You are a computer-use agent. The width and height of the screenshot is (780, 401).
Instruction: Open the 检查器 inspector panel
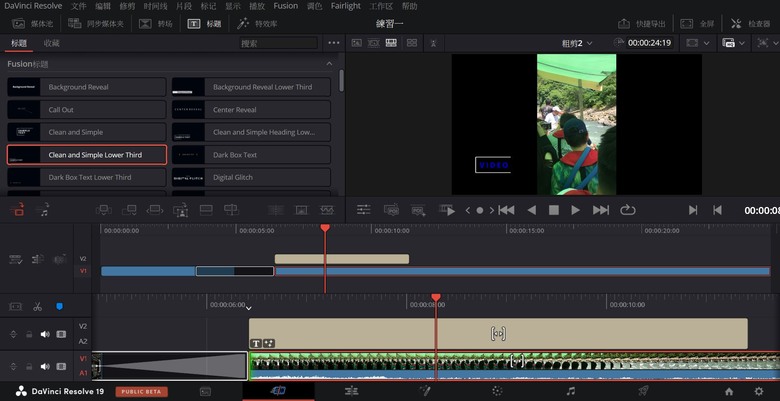pos(750,23)
